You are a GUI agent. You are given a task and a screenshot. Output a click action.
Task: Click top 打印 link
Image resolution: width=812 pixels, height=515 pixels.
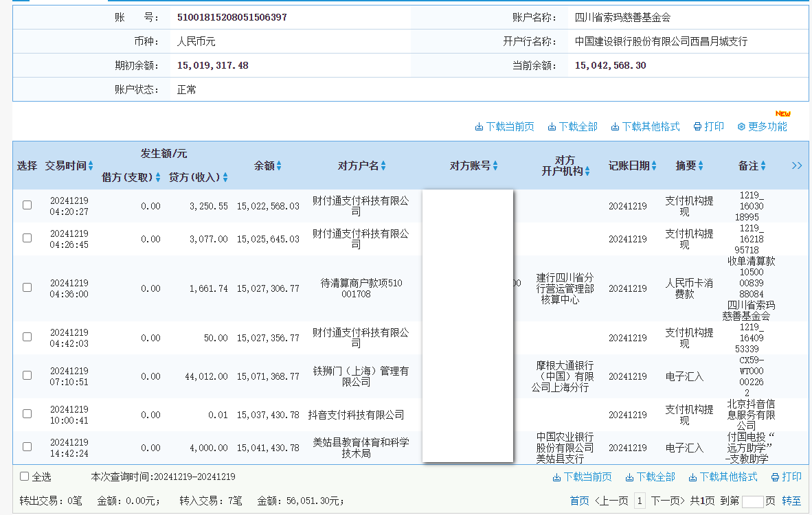tap(709, 127)
